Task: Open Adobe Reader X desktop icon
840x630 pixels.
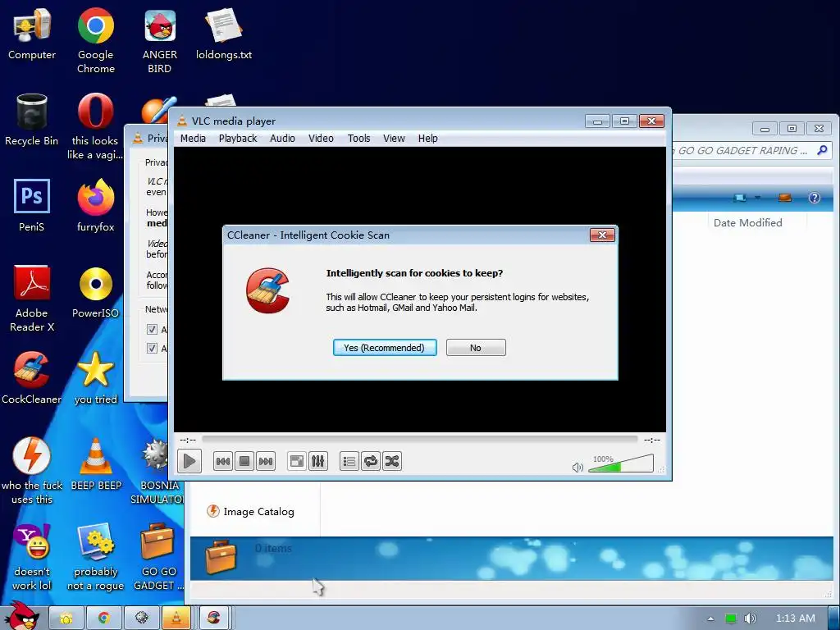Action: coord(32,299)
